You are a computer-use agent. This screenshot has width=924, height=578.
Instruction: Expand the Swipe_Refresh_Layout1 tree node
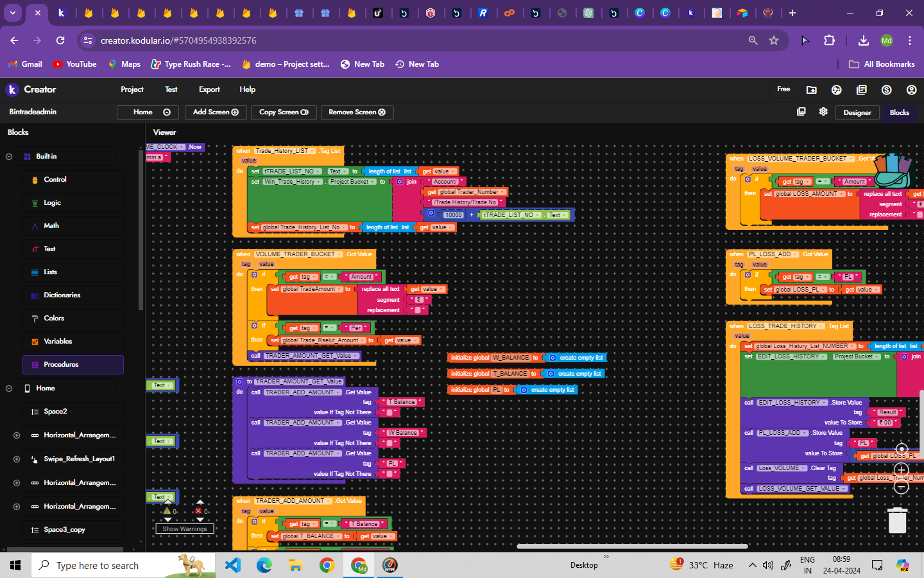click(17, 459)
